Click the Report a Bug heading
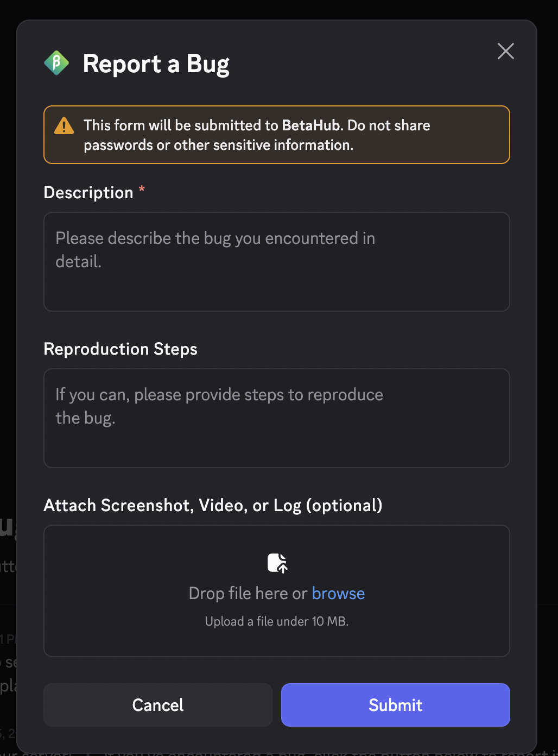Screen dimensions: 558x756 156,64
